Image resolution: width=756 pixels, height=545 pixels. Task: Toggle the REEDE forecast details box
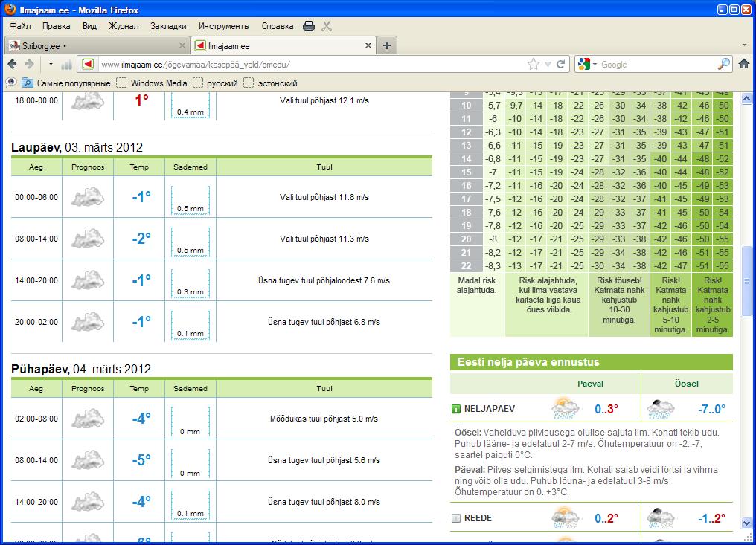(456, 518)
